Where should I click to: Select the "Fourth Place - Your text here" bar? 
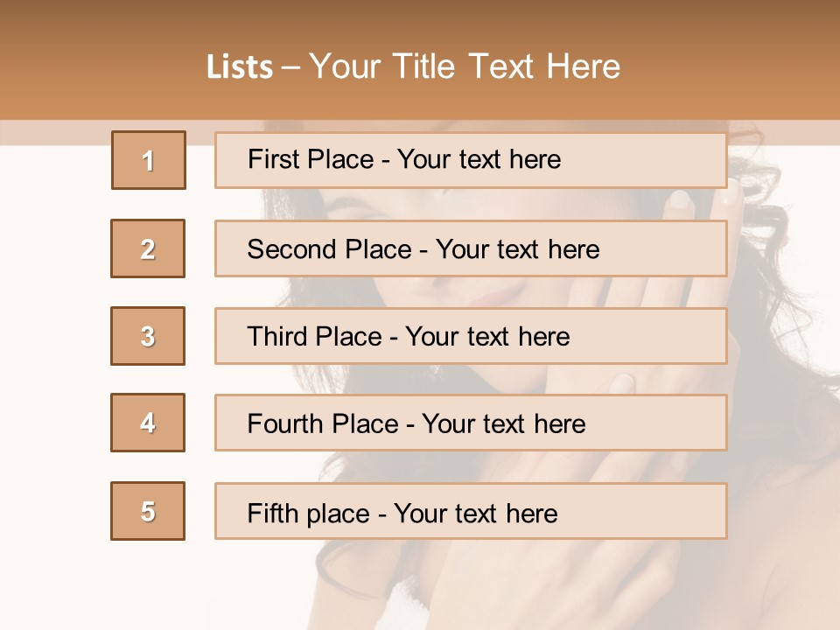click(471, 423)
